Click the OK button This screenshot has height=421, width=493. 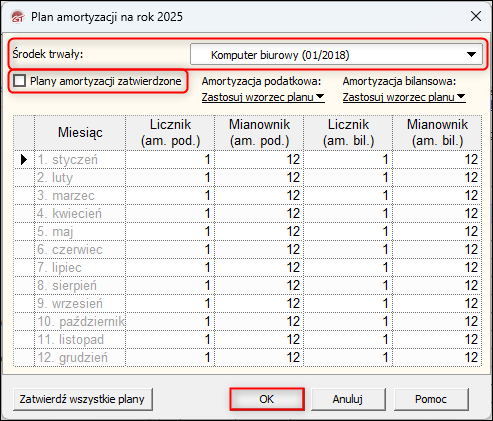pos(267,399)
